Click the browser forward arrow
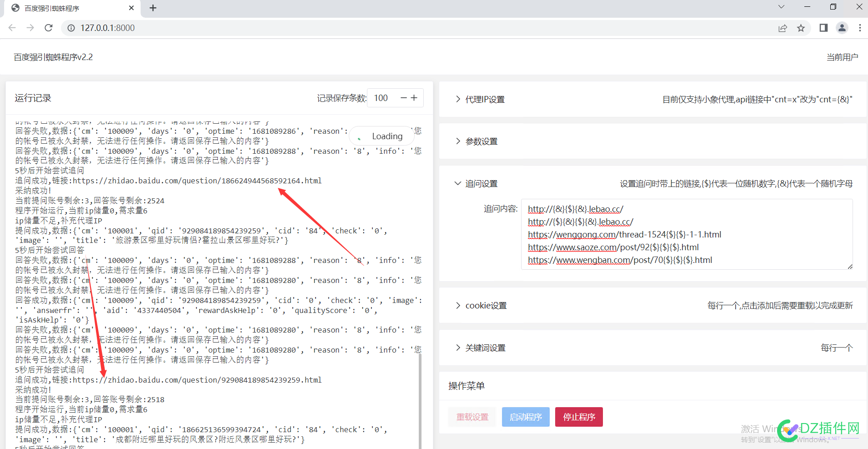 (x=30, y=28)
